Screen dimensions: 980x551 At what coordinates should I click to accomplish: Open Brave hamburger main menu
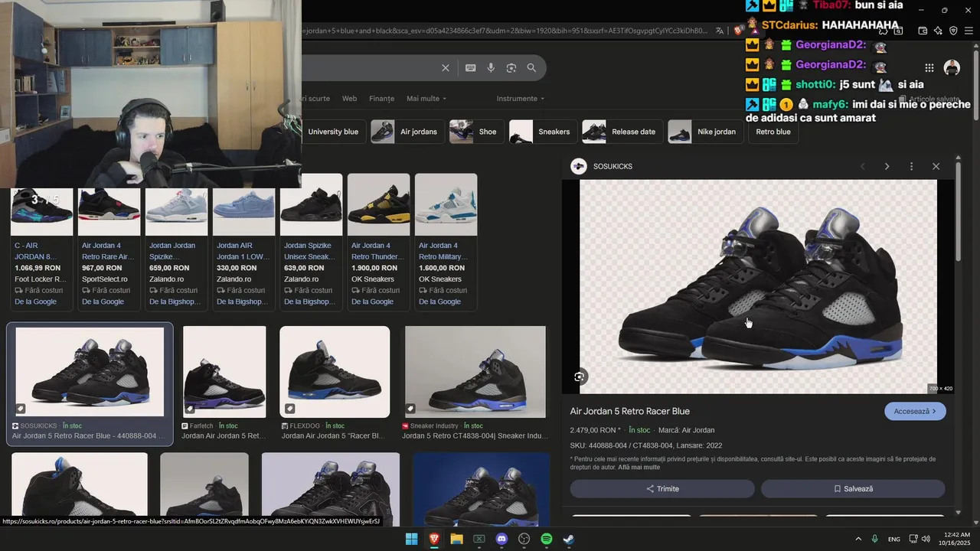tap(969, 31)
